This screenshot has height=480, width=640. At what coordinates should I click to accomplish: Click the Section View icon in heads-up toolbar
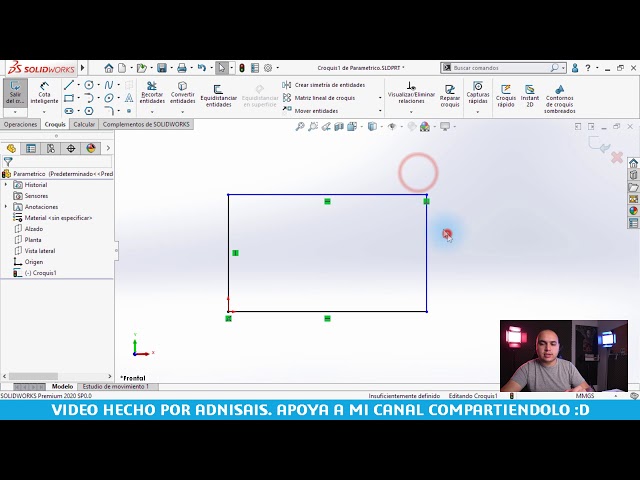tap(339, 127)
